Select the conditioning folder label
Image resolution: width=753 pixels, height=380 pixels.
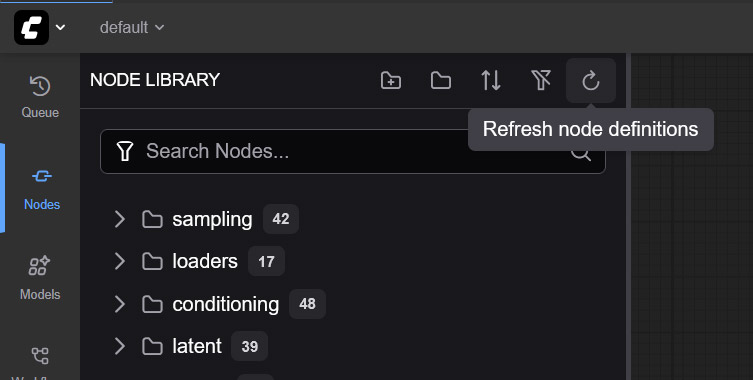pos(226,304)
